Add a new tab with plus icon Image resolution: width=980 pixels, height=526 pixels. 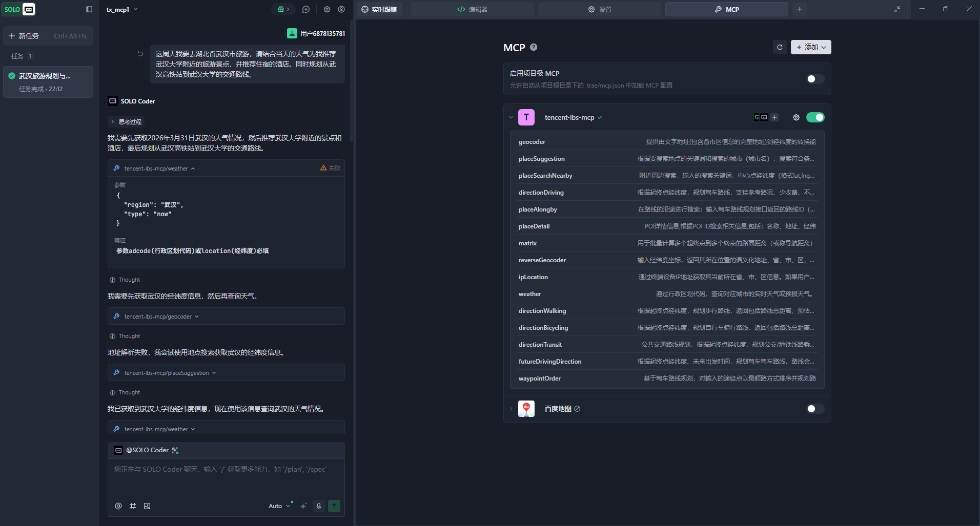(800, 9)
